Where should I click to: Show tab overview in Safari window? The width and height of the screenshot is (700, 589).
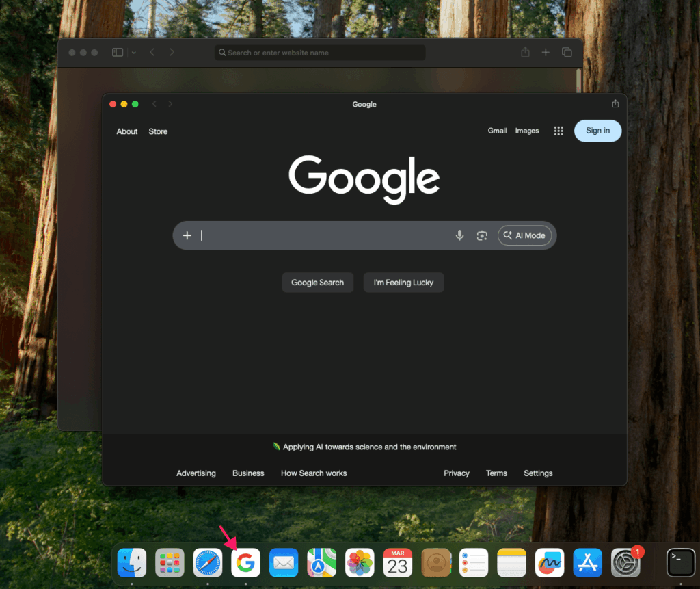point(567,52)
